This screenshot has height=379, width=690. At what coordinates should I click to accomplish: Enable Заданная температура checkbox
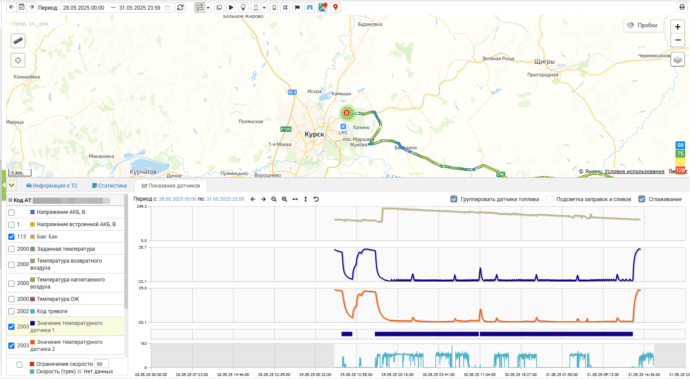tap(11, 249)
